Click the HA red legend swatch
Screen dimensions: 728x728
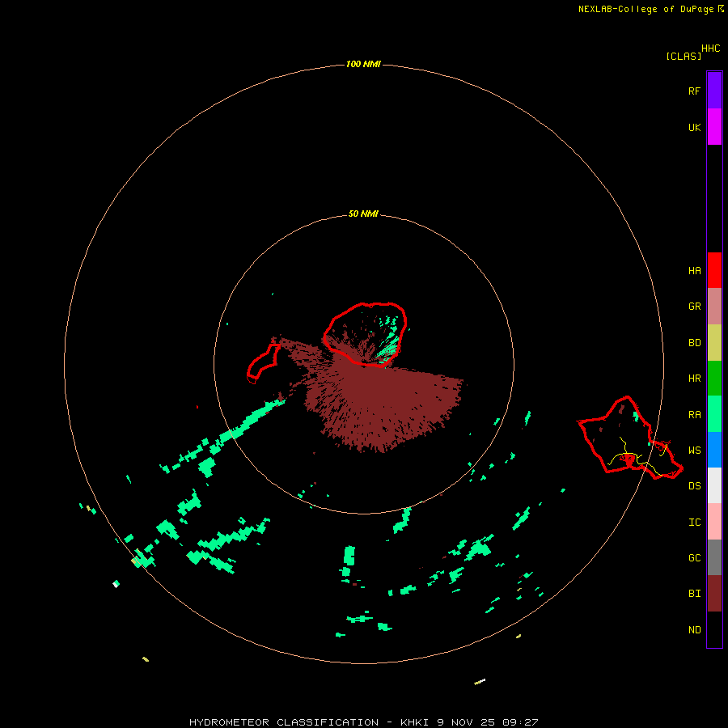(714, 270)
